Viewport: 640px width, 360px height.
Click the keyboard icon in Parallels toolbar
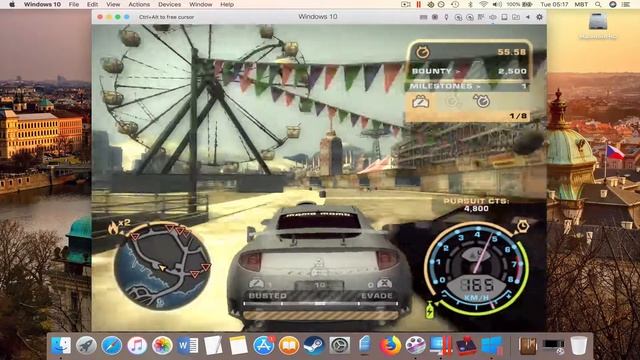423,17
